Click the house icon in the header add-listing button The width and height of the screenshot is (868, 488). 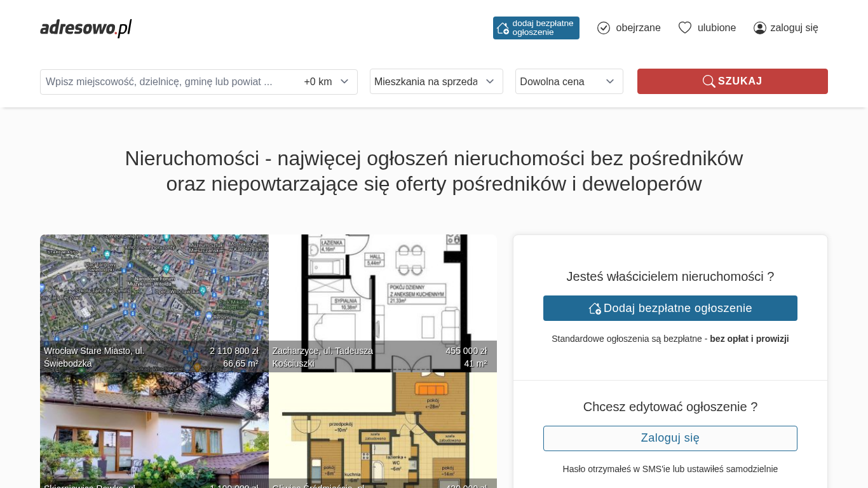tap(503, 28)
